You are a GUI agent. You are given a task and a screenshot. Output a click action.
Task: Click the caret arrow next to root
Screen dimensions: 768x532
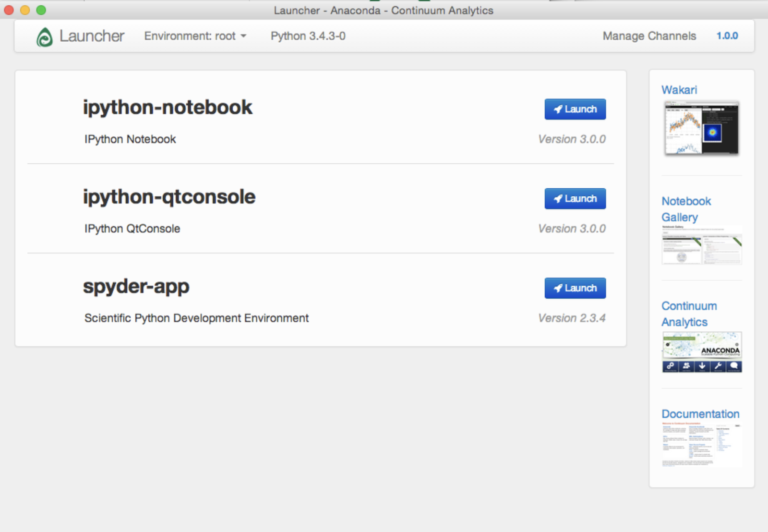(243, 36)
